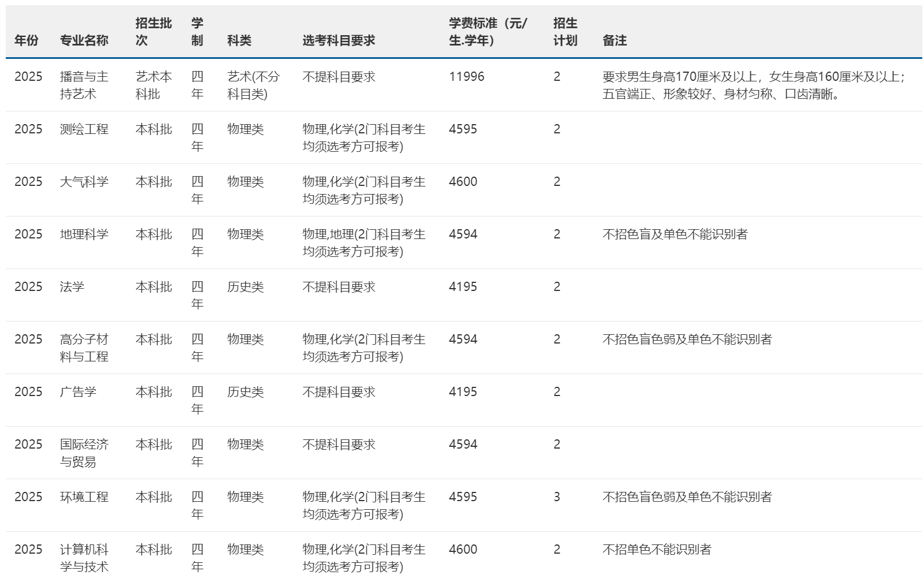Click the 学制 column header
The image size is (924, 586).
pyautogui.click(x=196, y=32)
